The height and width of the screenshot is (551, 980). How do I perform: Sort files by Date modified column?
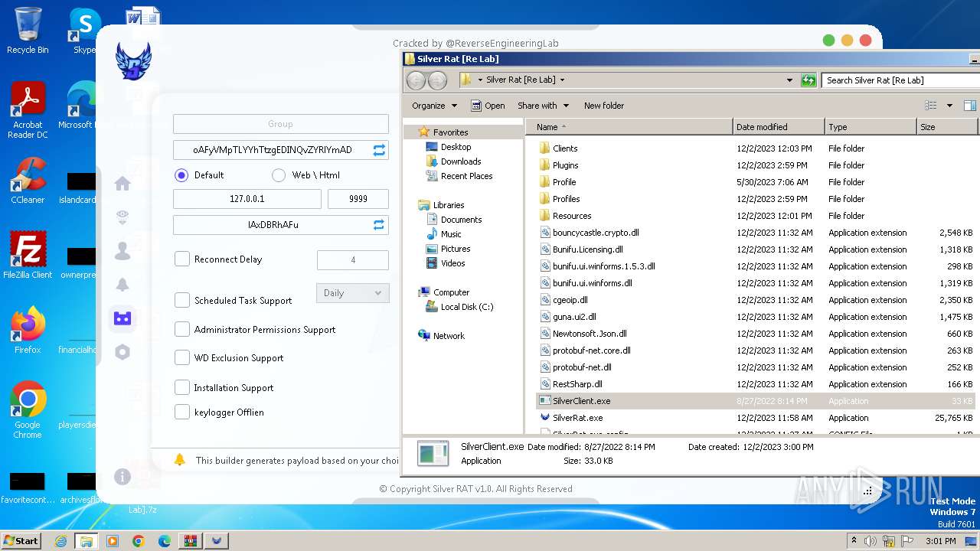tap(779, 127)
